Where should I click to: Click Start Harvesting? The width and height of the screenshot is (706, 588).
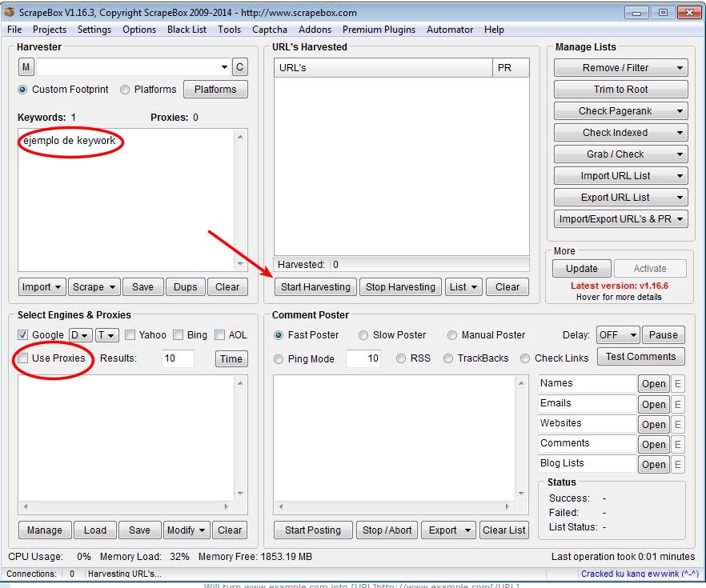point(315,286)
